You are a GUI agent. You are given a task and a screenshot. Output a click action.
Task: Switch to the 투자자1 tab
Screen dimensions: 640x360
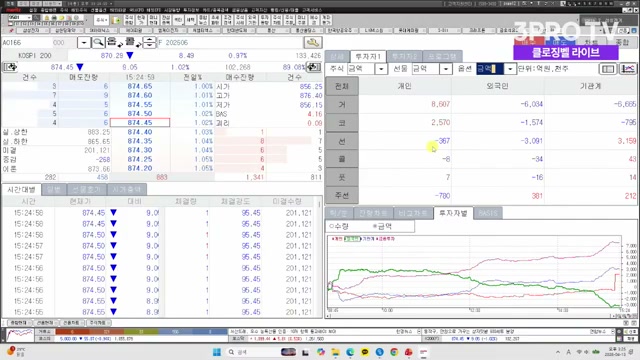pyautogui.click(x=368, y=56)
